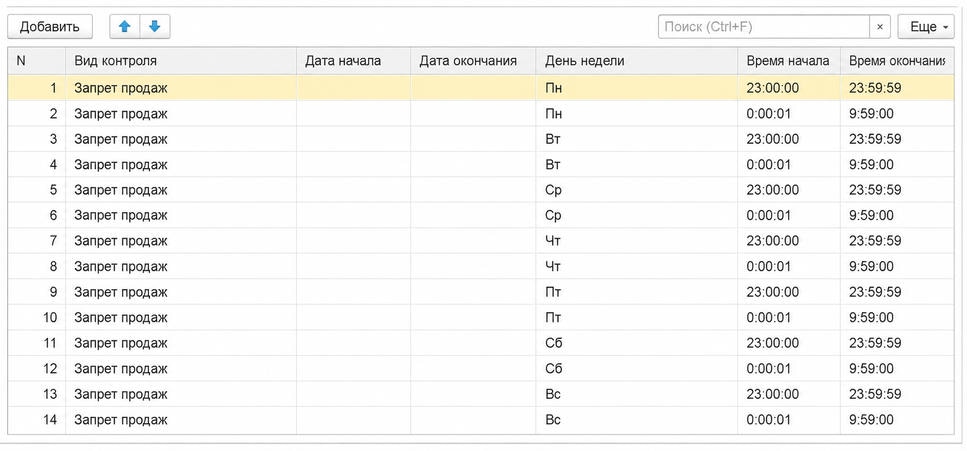Click the Дата начала column header
Image resolution: width=967 pixels, height=451 pixels.
tap(353, 61)
